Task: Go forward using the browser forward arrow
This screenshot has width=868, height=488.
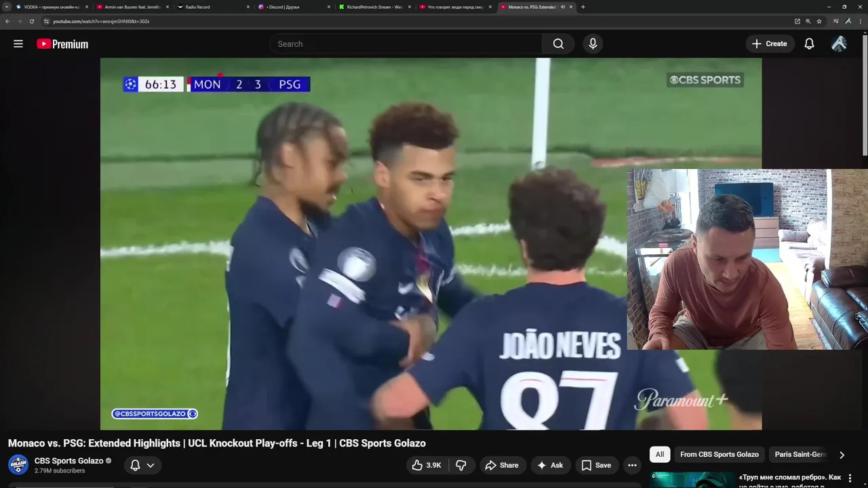Action: 20,21
